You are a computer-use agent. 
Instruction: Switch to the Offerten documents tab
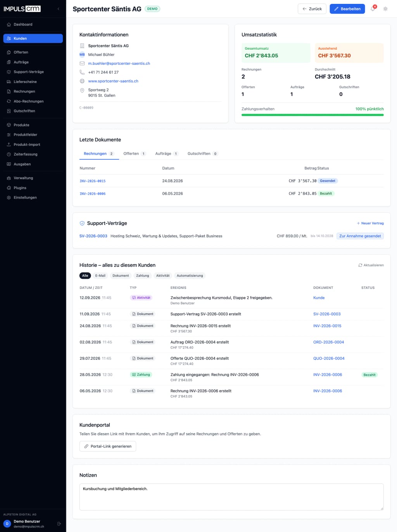pyautogui.click(x=135, y=154)
